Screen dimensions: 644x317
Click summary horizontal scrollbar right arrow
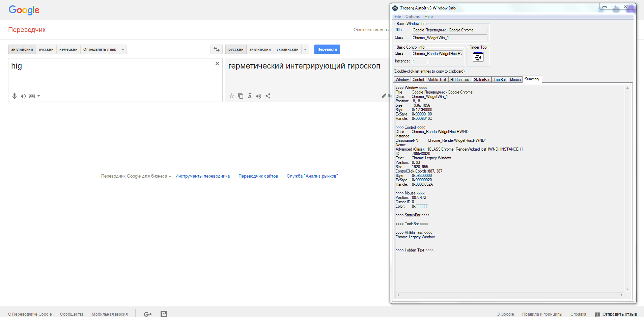(x=621, y=295)
